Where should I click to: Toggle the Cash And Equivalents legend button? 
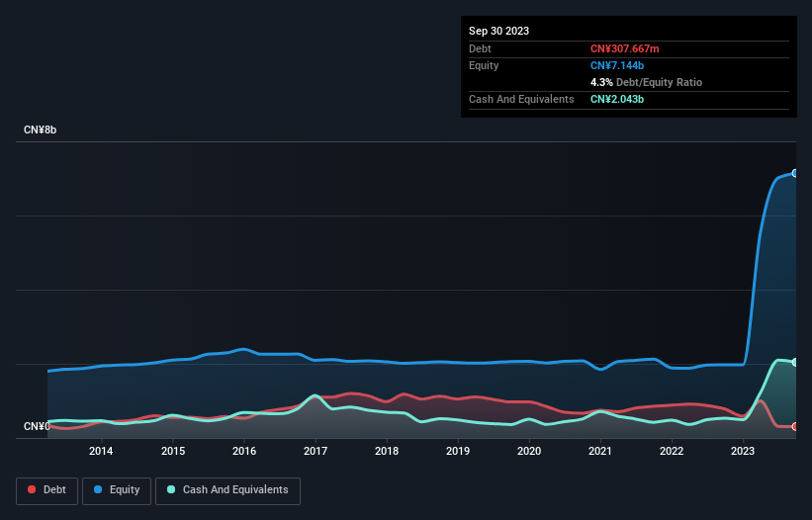[x=227, y=490]
